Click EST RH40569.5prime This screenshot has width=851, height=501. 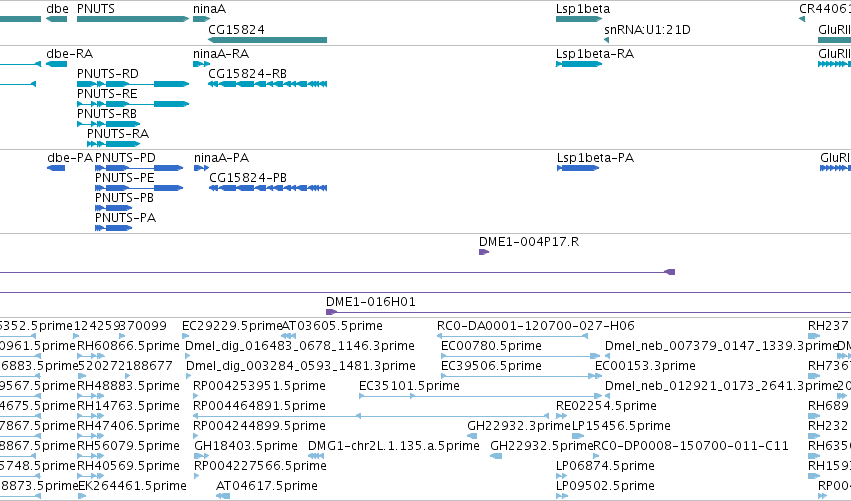click(x=128, y=466)
